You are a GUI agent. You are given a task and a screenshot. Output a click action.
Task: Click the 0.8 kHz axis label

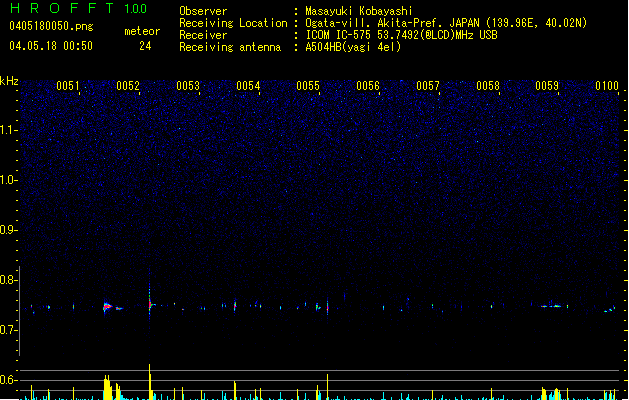tap(8, 280)
